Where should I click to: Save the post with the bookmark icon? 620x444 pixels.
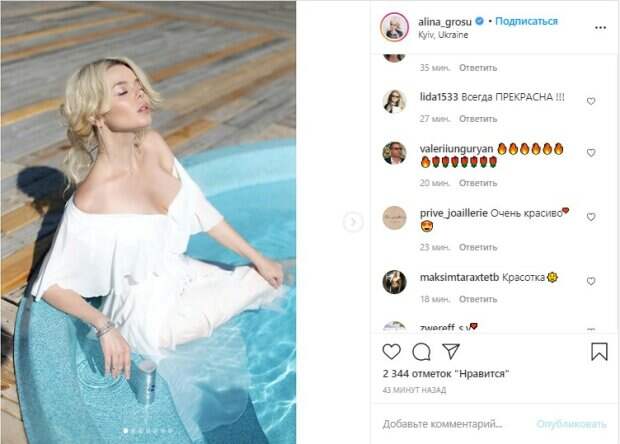point(599,351)
